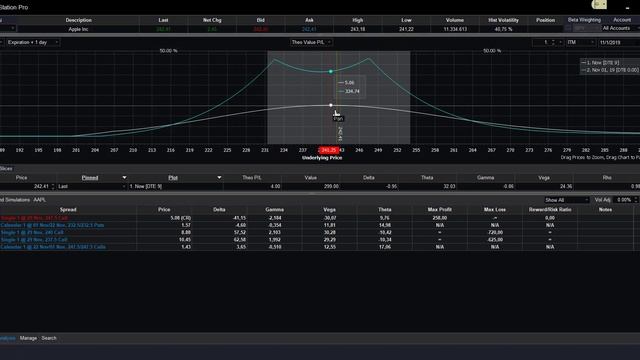Click the Volume value 11,334,613
This screenshot has height=360, width=640.
(455, 29)
